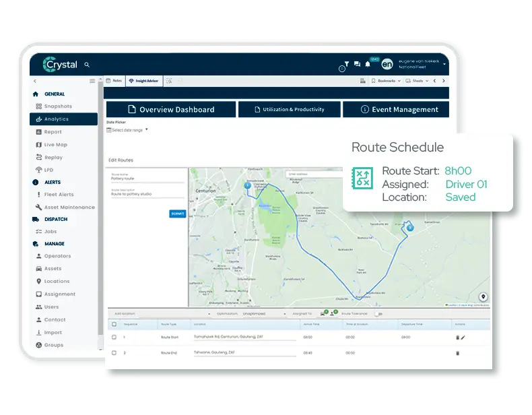The image size is (532, 415).
Task: Go to previous sheet arrow
Action: tap(434, 81)
